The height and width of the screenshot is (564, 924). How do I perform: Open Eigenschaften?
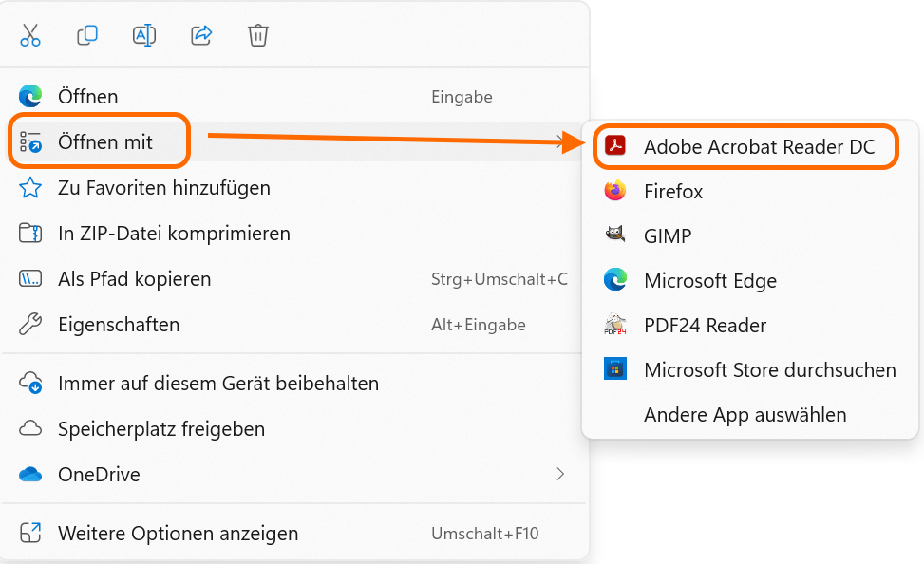(119, 325)
